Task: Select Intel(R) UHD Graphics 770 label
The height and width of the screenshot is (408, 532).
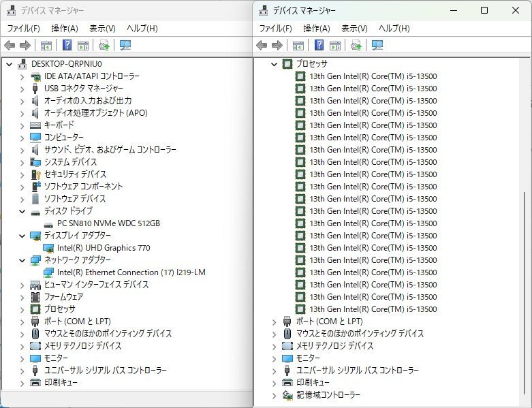Action: pyautogui.click(x=104, y=248)
